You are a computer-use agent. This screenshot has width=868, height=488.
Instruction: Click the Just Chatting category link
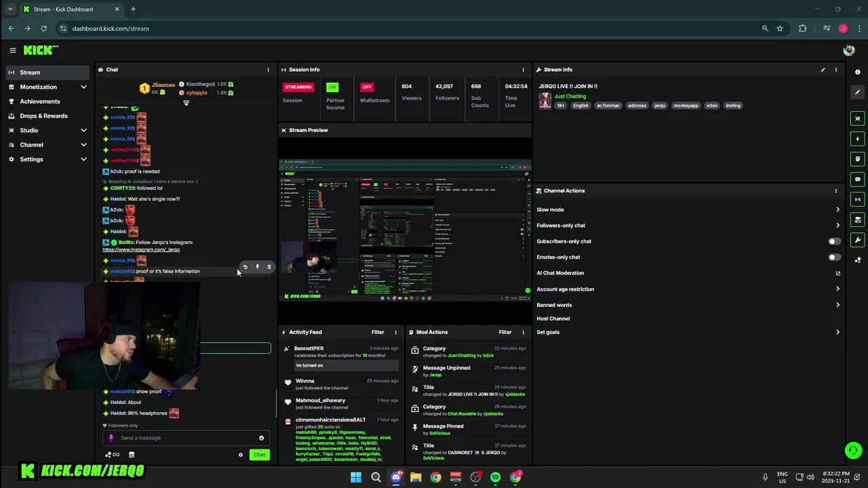[x=570, y=96]
